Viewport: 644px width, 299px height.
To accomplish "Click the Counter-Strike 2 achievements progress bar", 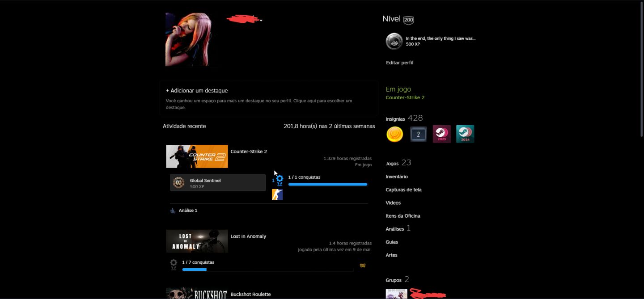I will (328, 184).
